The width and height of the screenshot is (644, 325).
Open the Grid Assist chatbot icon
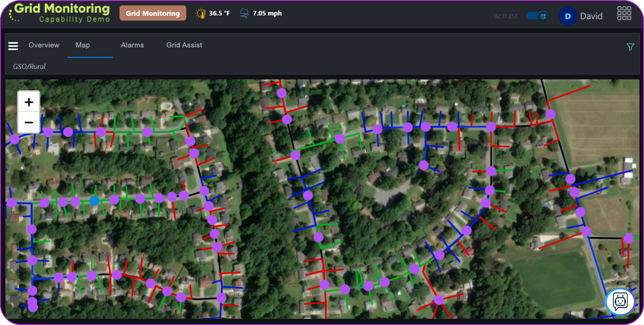click(x=619, y=302)
